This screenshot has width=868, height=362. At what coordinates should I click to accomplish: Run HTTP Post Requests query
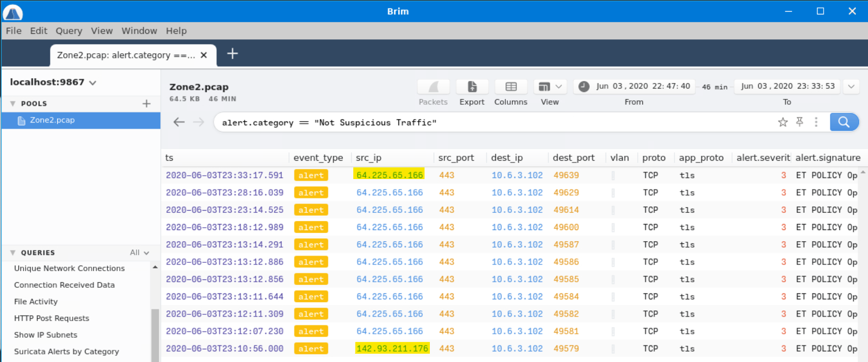pyautogui.click(x=52, y=318)
